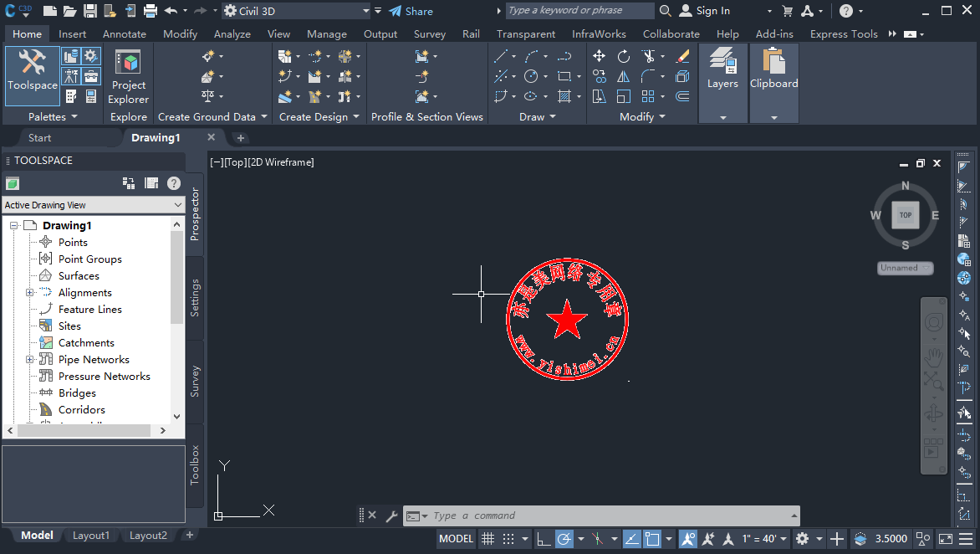Screen dimensions: 980x554
Task: Toggle drawing grid display in status bar
Action: tap(488, 539)
